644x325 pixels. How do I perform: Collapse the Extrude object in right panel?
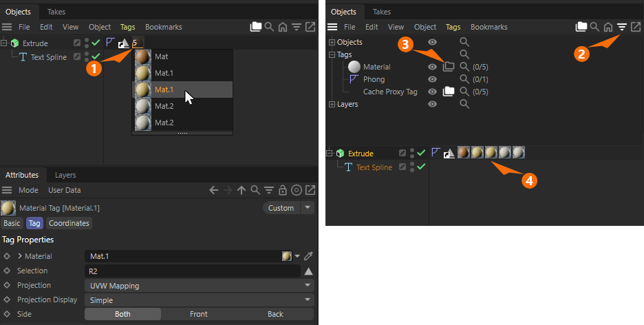pos(330,154)
